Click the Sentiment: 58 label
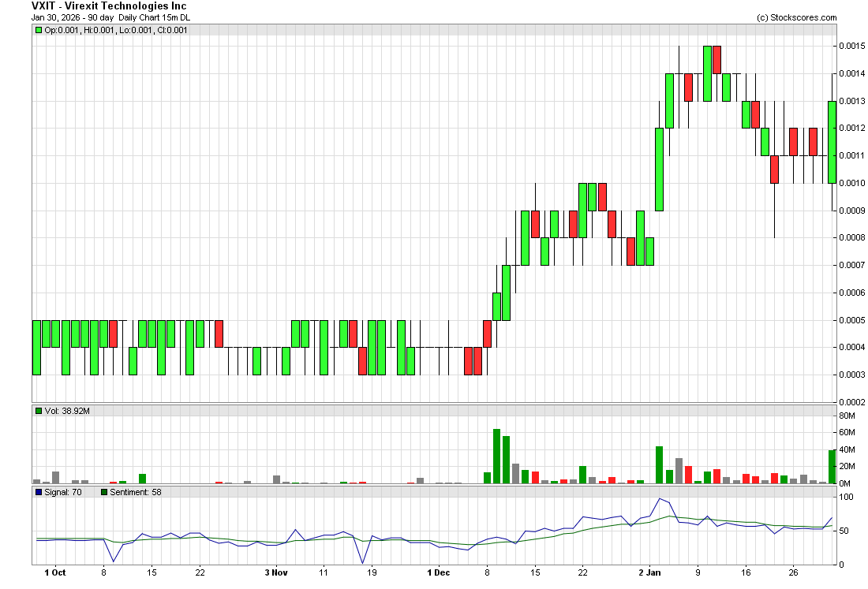 click(136, 492)
